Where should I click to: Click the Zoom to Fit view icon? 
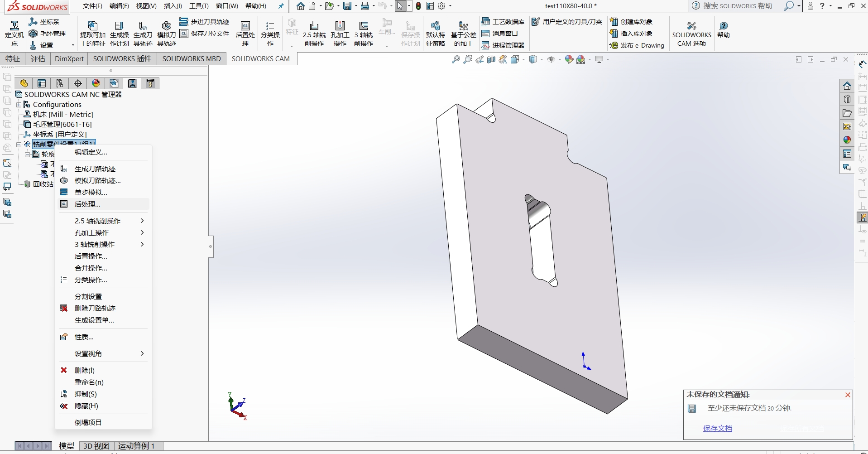click(456, 59)
